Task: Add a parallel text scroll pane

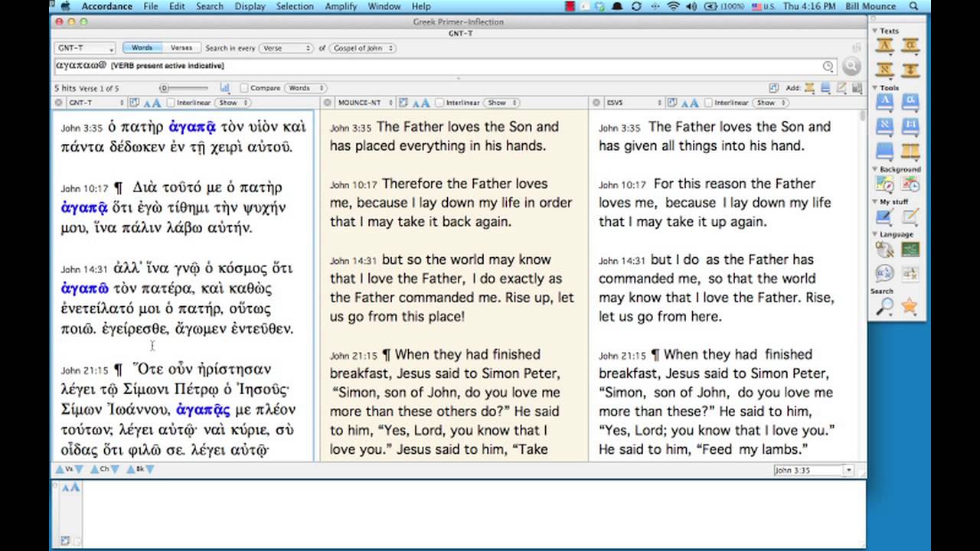Action: 809,88
